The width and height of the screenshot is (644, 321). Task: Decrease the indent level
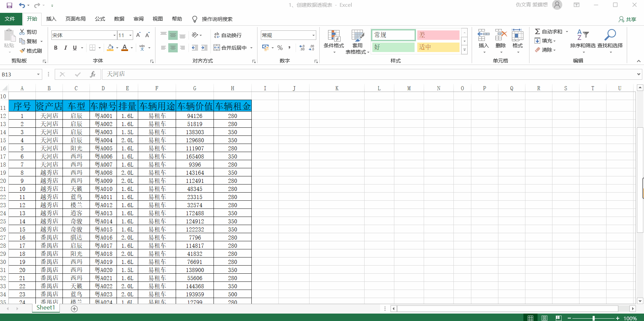[195, 48]
